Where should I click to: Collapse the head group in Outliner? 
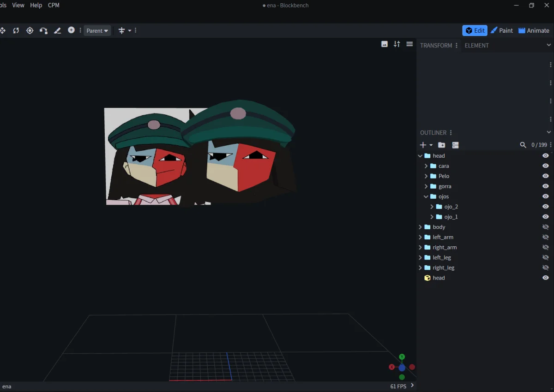(x=420, y=156)
